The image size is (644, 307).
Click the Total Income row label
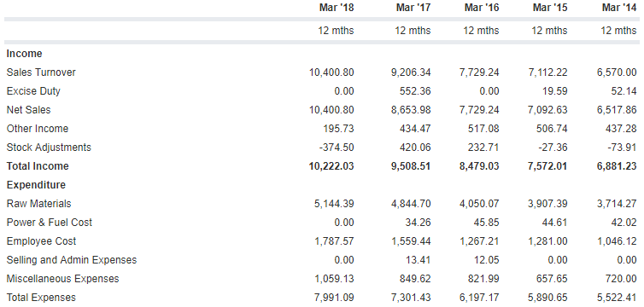(x=38, y=166)
